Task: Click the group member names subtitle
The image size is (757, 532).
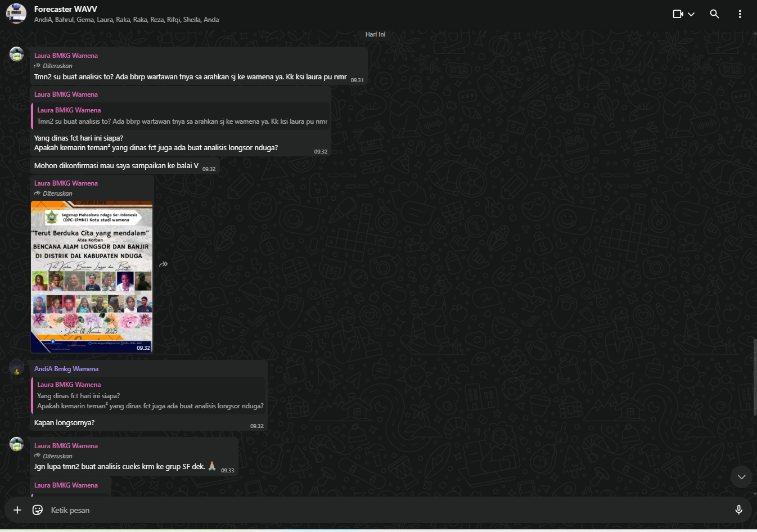Action: point(127,20)
